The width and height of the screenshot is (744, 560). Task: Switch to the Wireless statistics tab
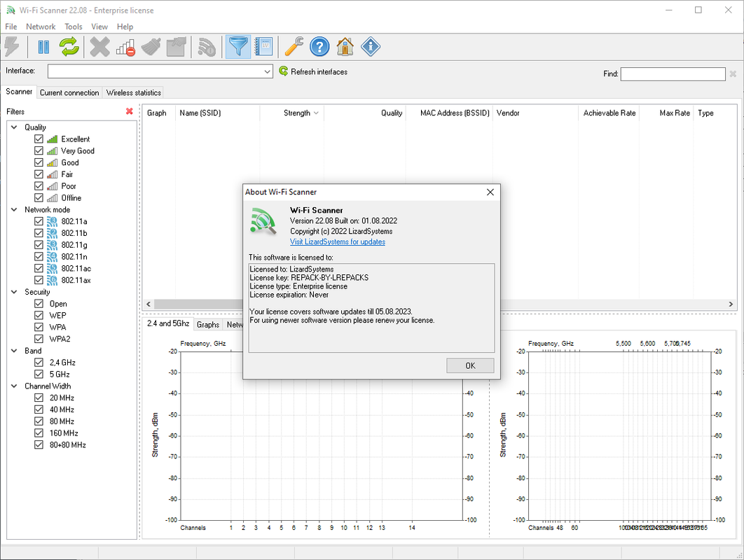tap(134, 92)
